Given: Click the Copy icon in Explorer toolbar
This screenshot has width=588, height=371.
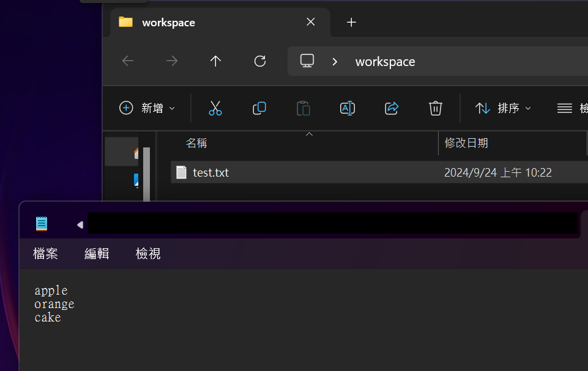Looking at the screenshot, I should pos(259,108).
